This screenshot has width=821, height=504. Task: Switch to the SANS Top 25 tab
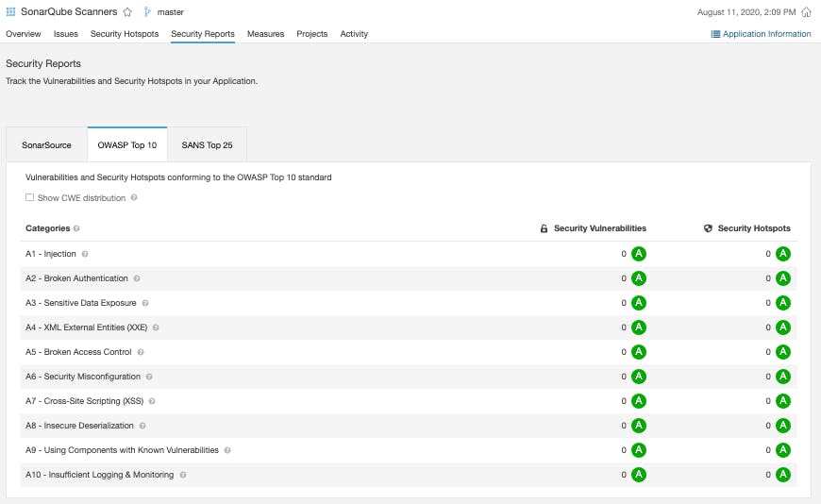(x=207, y=145)
